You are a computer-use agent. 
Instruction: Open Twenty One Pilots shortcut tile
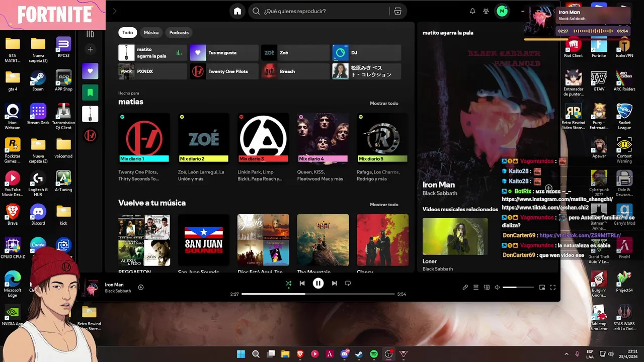(x=224, y=71)
